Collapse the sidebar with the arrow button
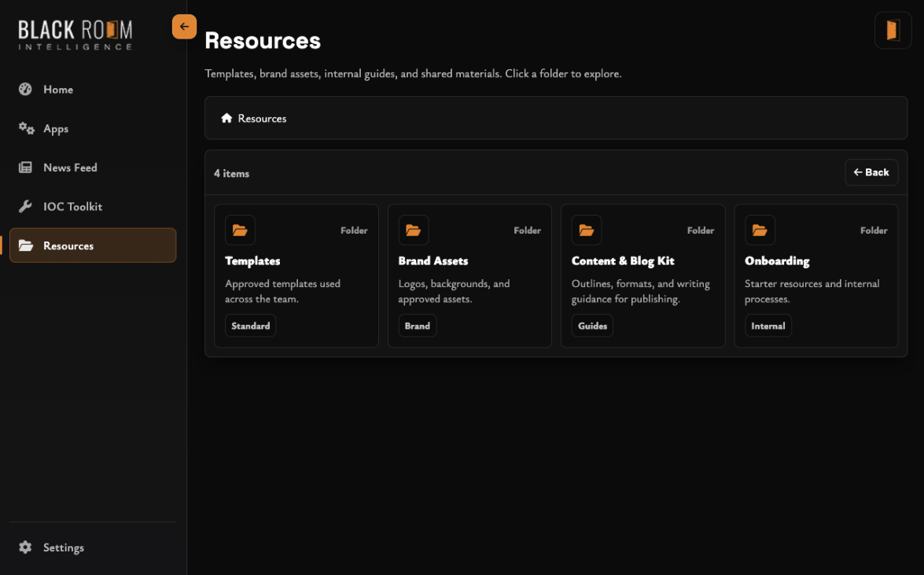 [x=184, y=26]
